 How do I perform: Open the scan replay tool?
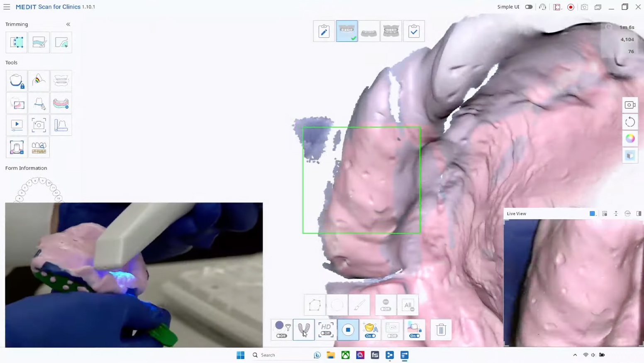[17, 124]
